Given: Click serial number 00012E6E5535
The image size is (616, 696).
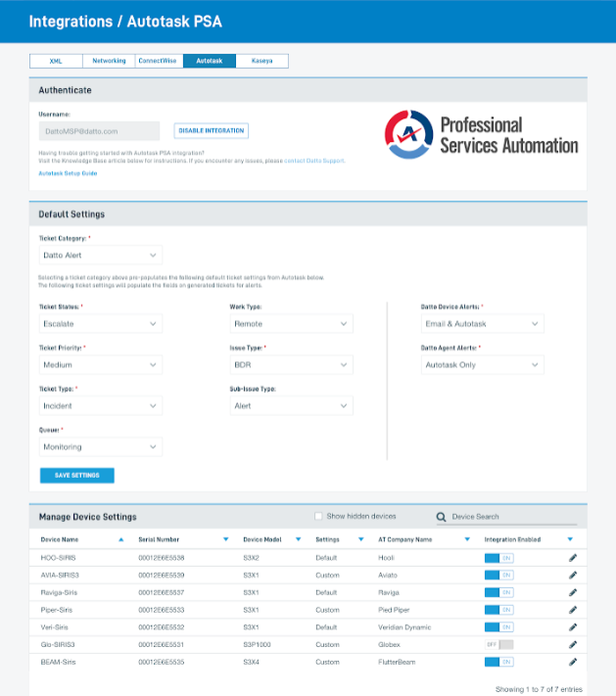Looking at the screenshot, I should (162, 662).
